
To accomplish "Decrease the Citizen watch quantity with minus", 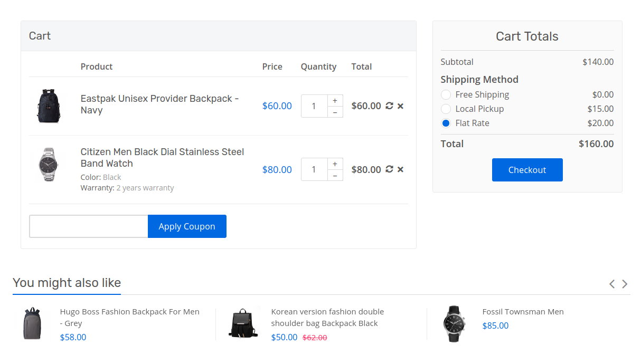I will [335, 175].
